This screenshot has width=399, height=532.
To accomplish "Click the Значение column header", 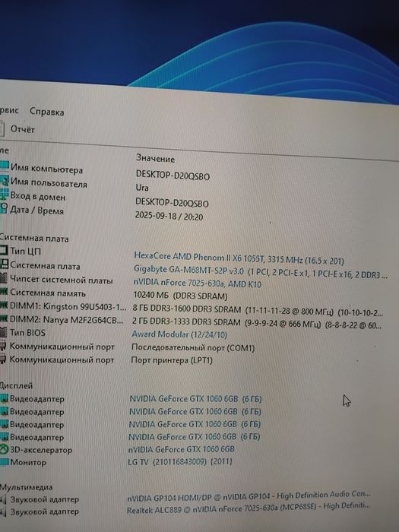I will point(155,158).
